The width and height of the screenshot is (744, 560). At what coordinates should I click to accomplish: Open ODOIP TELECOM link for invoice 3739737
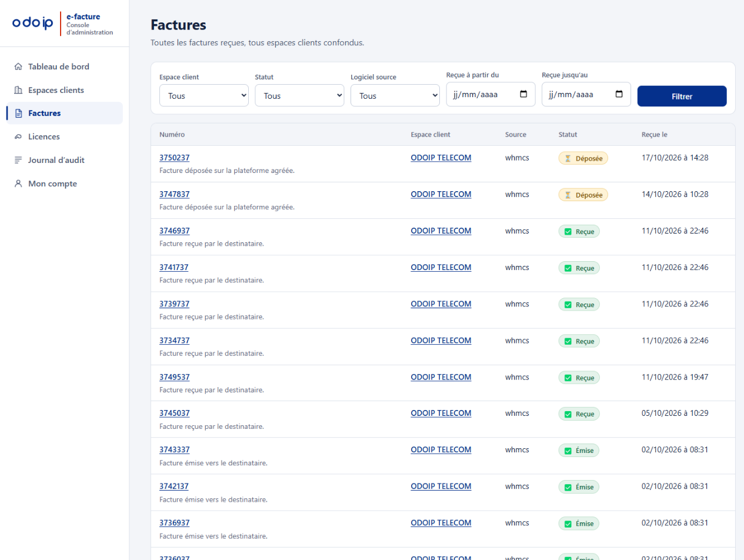[x=441, y=304]
